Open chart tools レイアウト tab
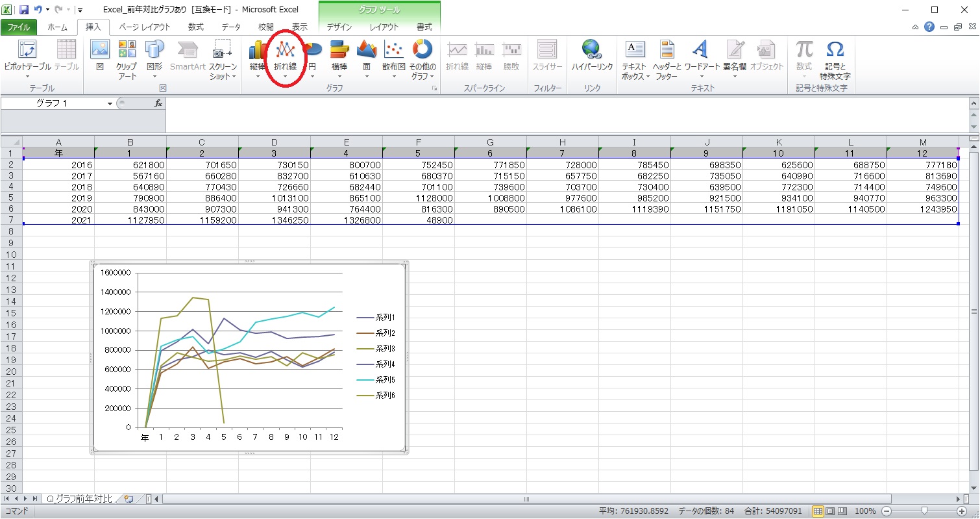This screenshot has height=519, width=980. pos(384,27)
